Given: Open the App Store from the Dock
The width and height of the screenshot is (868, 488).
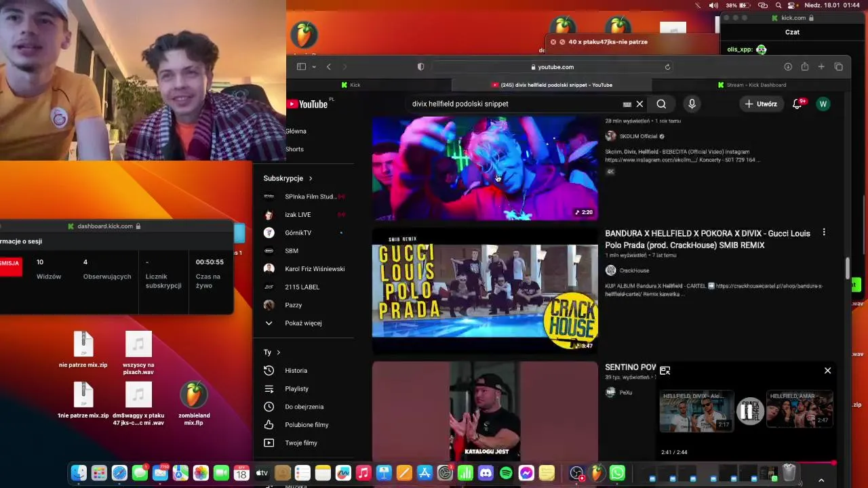Looking at the screenshot, I should pos(425,473).
